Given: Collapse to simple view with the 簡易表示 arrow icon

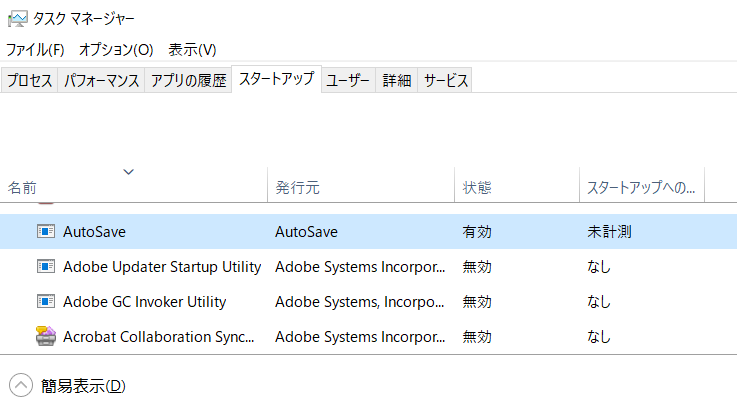Looking at the screenshot, I should (21, 385).
